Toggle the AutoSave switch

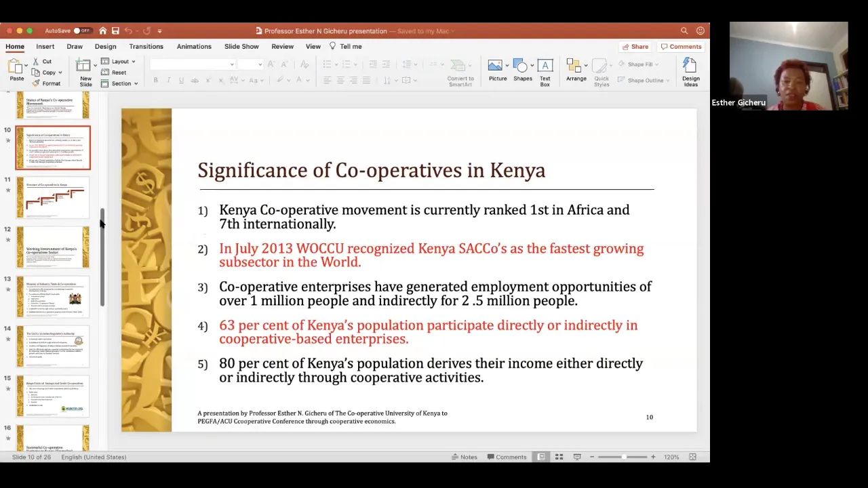[82, 30]
